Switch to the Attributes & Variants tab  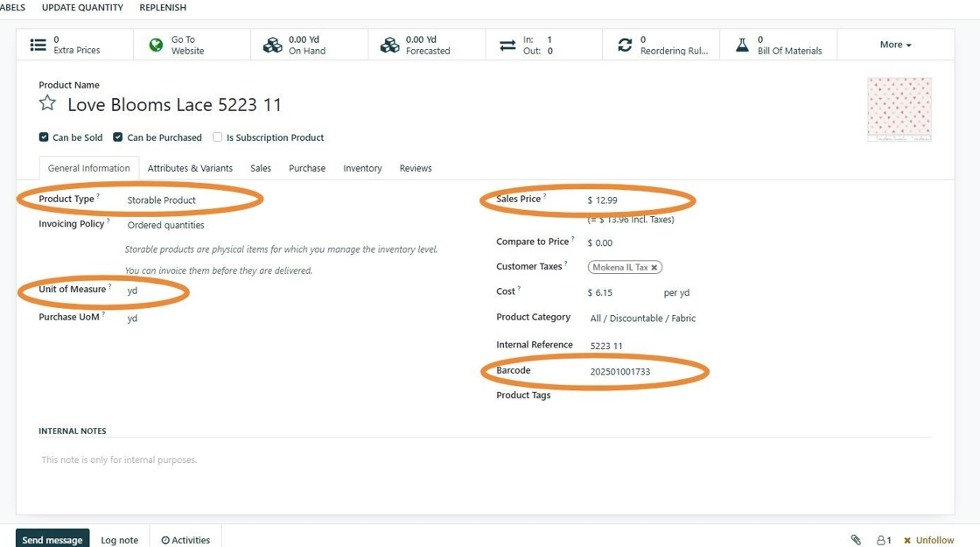click(190, 168)
